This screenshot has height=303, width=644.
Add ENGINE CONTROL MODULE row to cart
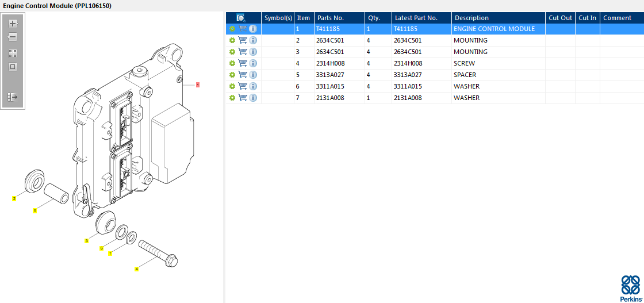(243, 29)
